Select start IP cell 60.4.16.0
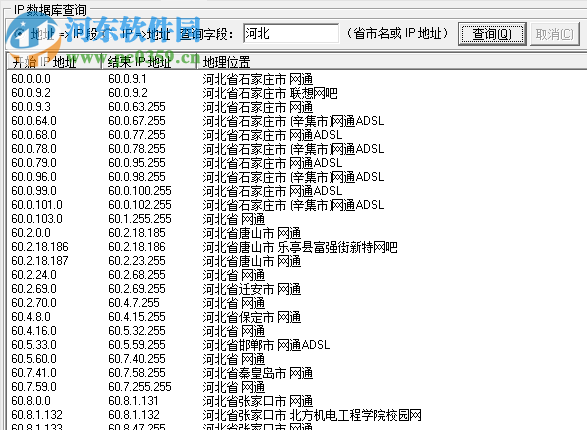 click(34, 331)
